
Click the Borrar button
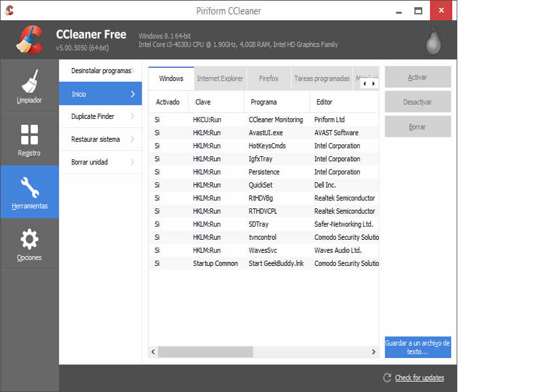pos(417,127)
